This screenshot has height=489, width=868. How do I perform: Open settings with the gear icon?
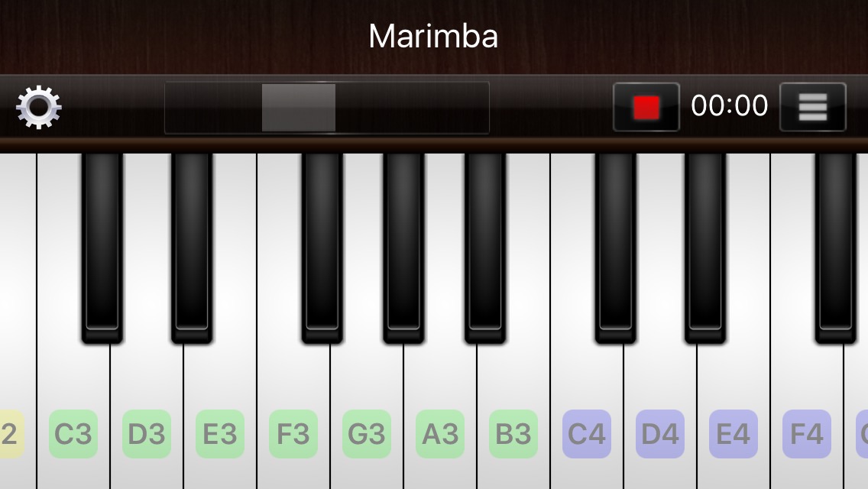(x=39, y=107)
